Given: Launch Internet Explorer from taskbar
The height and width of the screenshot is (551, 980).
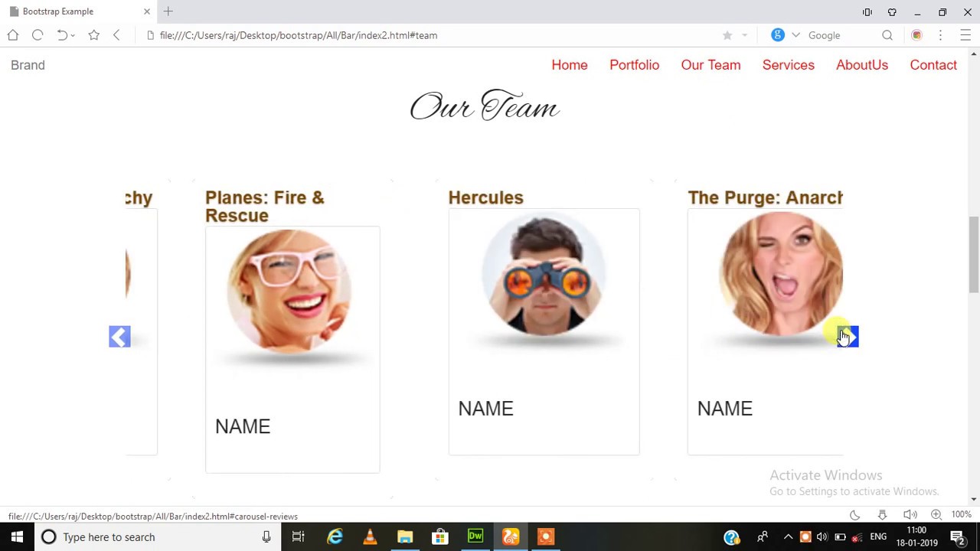Looking at the screenshot, I should (335, 537).
